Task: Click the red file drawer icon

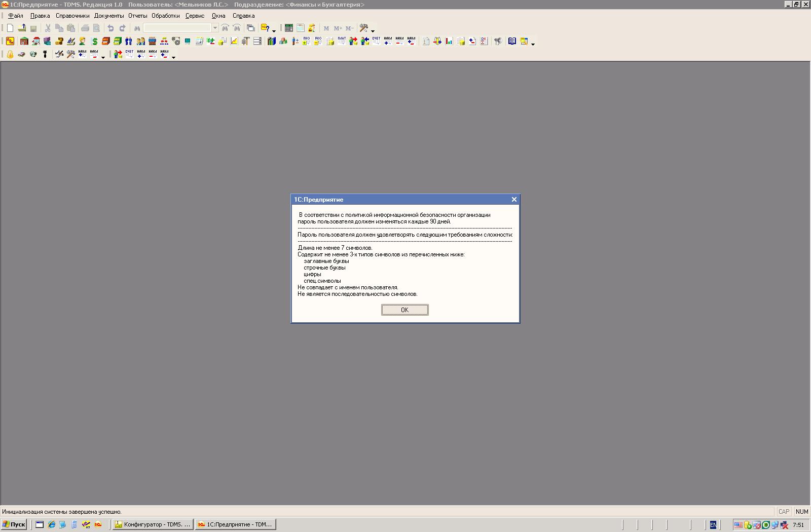Action: 106,41
